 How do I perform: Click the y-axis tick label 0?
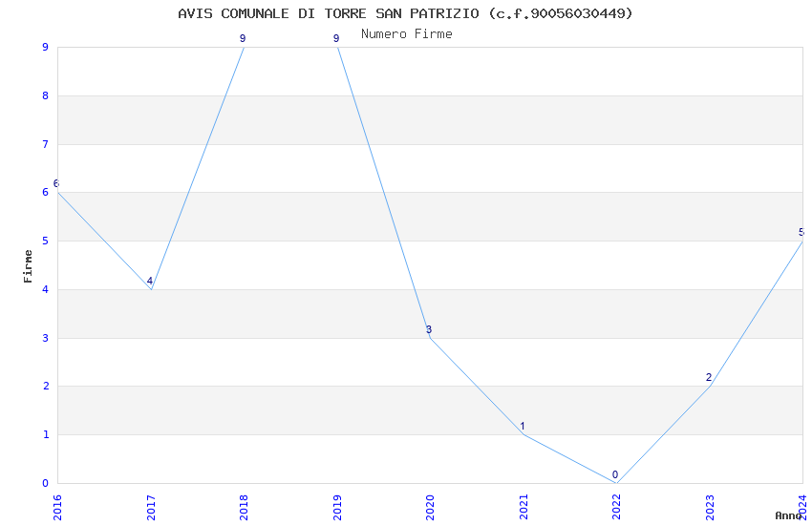click(x=46, y=484)
